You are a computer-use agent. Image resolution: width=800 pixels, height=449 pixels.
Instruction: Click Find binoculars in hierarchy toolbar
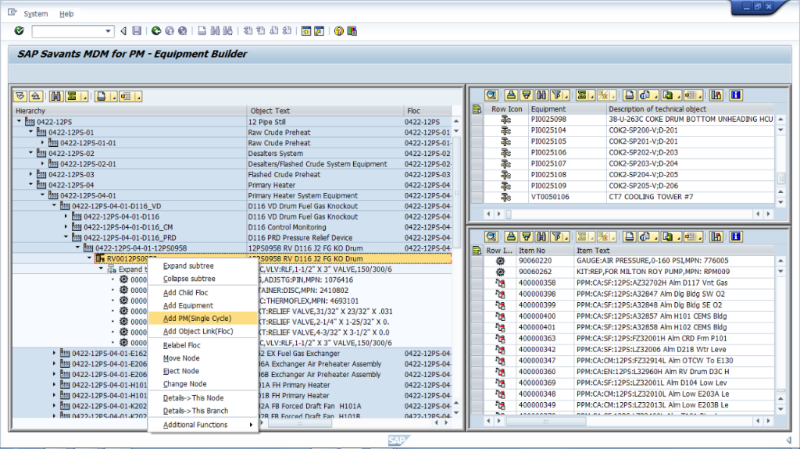pos(56,96)
